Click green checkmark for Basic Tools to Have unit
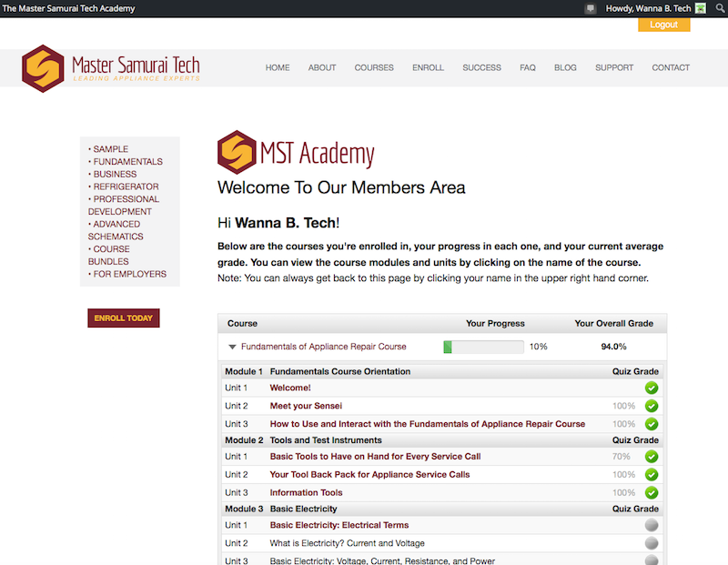 tap(652, 457)
